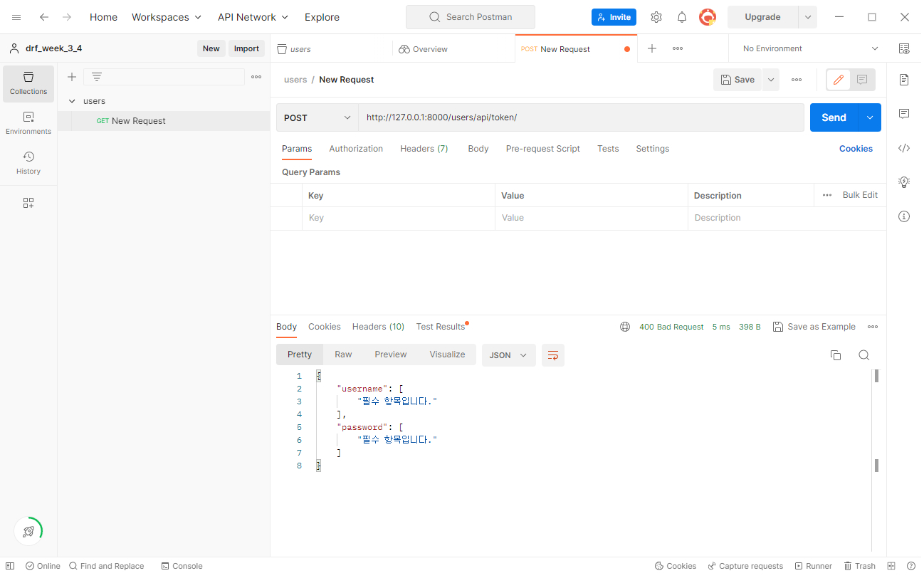The height and width of the screenshot is (583, 924).
Task: Switch to request edit mode pencil
Action: pyautogui.click(x=839, y=80)
